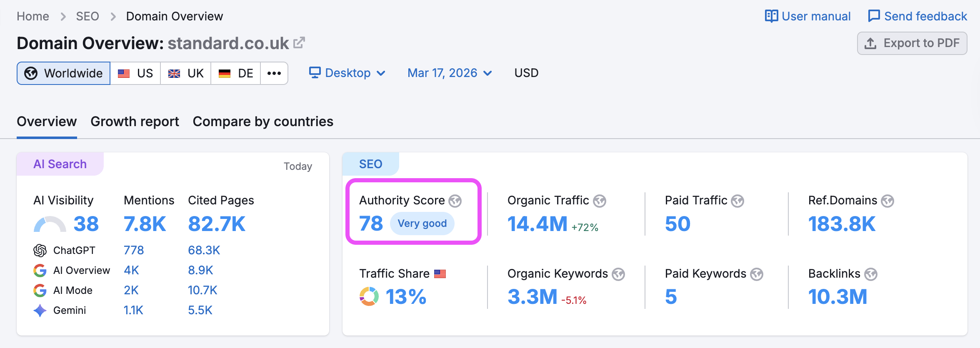Click the globe icon next to Ref.Domains
Screen dimensions: 980x348
[x=887, y=201]
